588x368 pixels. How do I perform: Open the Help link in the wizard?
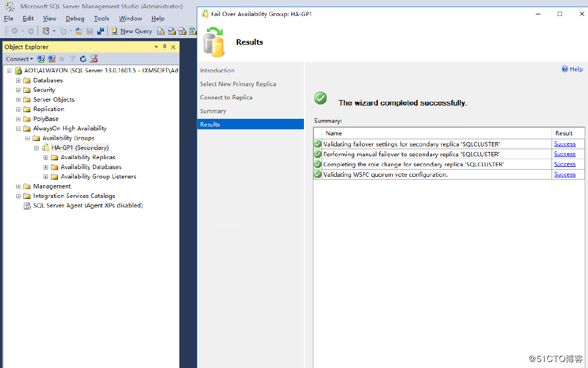pyautogui.click(x=573, y=69)
